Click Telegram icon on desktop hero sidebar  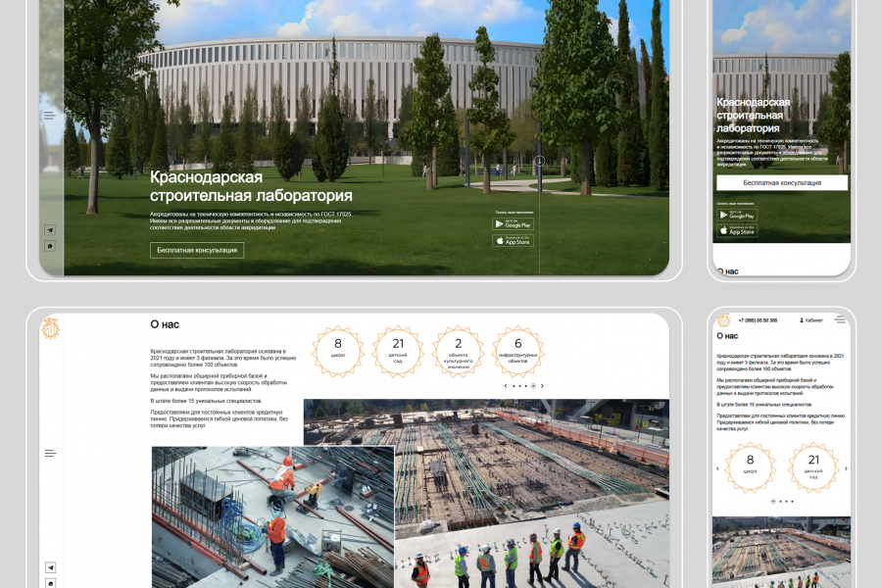click(x=50, y=230)
